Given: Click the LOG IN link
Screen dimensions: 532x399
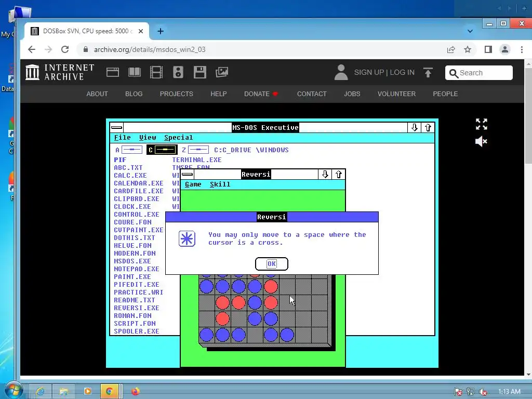Looking at the screenshot, I should [x=402, y=72].
